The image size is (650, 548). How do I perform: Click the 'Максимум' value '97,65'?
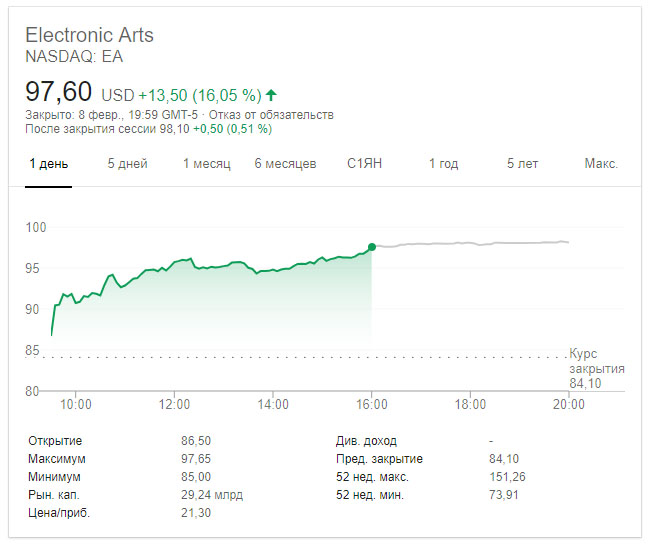pyautogui.click(x=196, y=459)
